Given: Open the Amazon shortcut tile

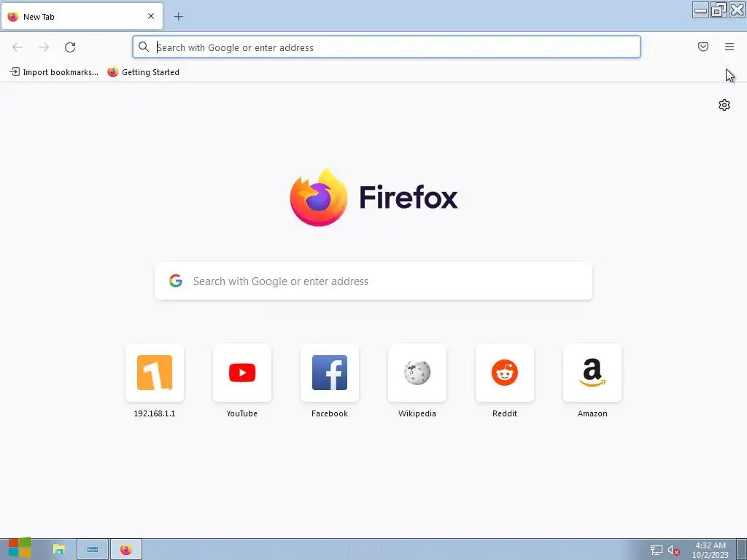Looking at the screenshot, I should click(x=592, y=373).
